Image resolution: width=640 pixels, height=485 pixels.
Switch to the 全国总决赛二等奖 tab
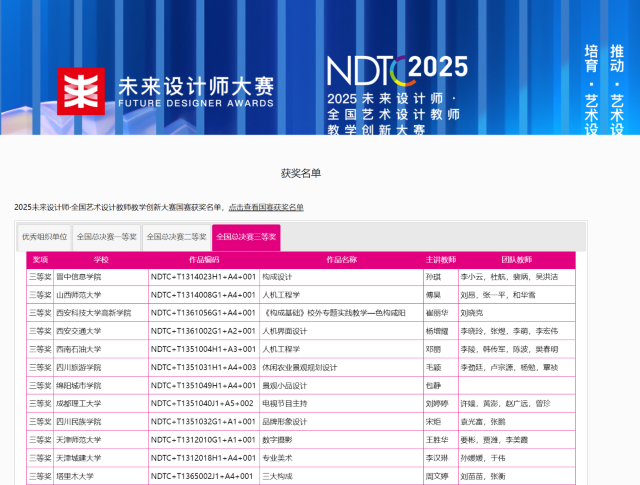[x=176, y=237]
